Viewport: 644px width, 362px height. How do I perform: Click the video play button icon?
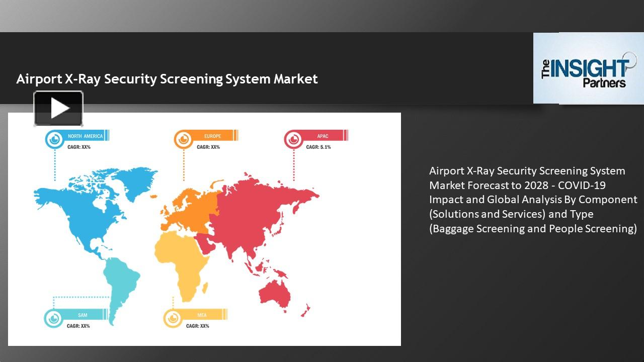click(x=58, y=107)
